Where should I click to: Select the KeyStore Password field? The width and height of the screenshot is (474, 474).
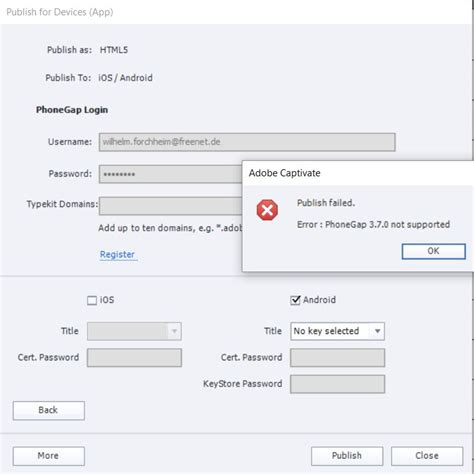[x=337, y=384]
